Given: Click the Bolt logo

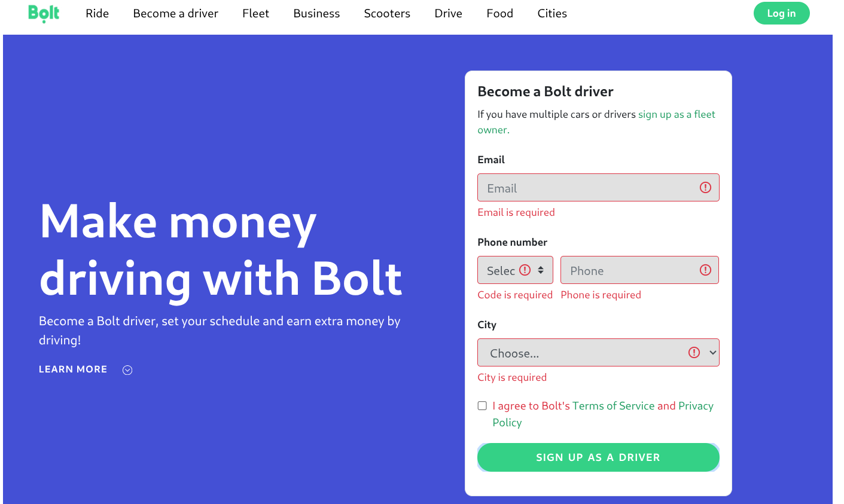Looking at the screenshot, I should tap(44, 13).
